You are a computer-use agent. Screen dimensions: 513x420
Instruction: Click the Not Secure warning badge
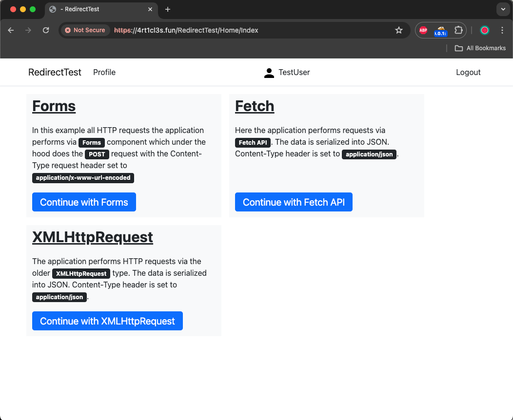click(x=85, y=30)
